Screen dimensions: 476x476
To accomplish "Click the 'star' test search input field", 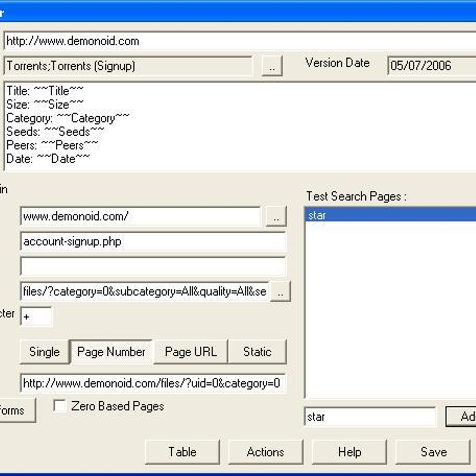I will pyautogui.click(x=370, y=417).
